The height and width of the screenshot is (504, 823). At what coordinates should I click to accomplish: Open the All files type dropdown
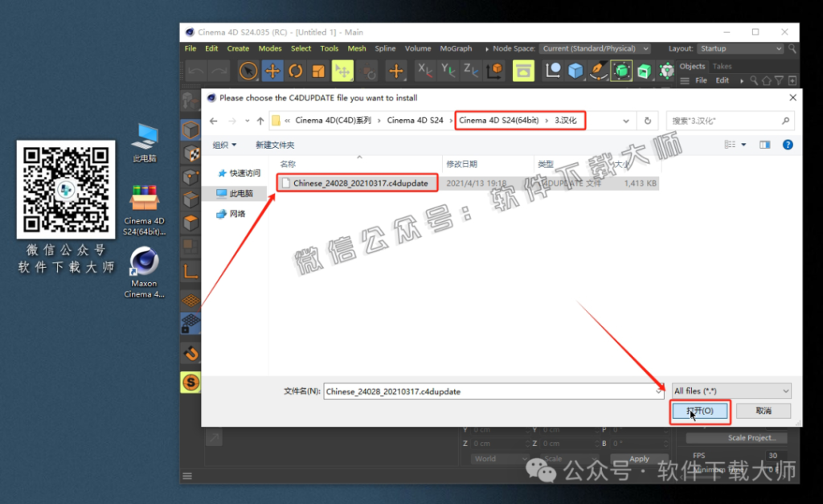coord(731,391)
